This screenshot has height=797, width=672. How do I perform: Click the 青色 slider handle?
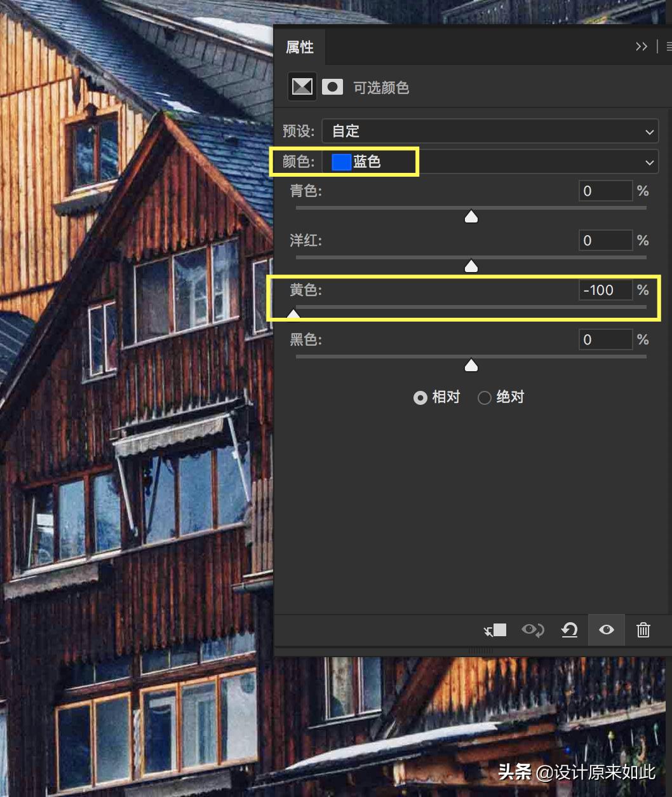pyautogui.click(x=471, y=217)
